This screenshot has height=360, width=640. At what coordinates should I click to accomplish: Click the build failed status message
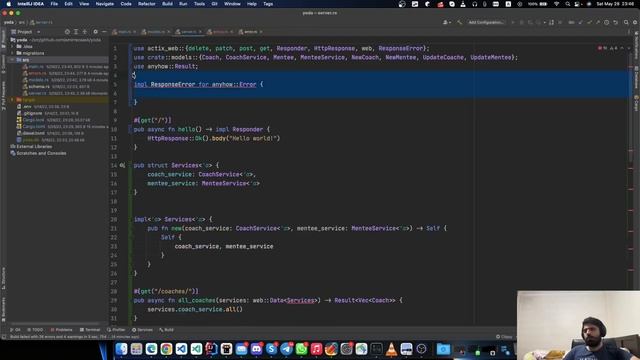point(74,337)
